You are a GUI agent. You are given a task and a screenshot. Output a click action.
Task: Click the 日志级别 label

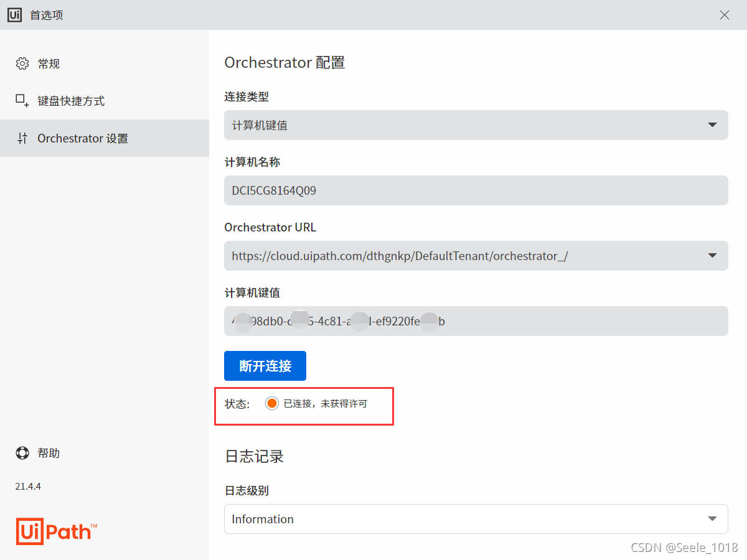click(247, 491)
